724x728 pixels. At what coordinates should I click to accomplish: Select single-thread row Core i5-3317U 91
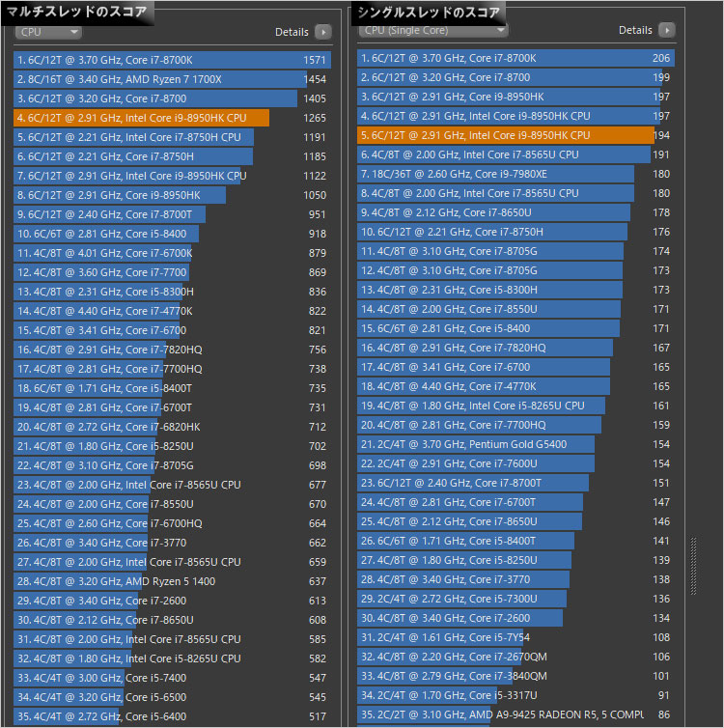click(516, 695)
